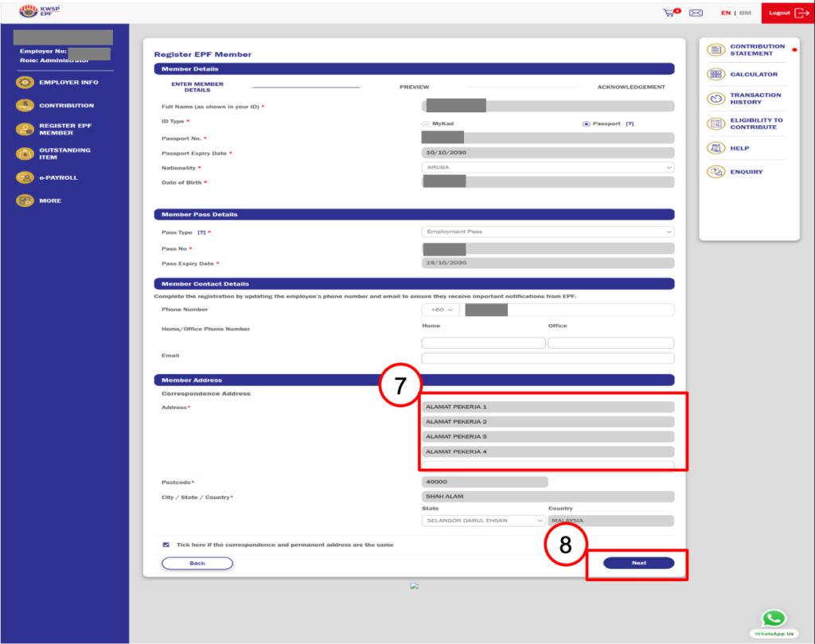Open Transaction History icon in right panel
The image size is (815, 644).
[716, 99]
